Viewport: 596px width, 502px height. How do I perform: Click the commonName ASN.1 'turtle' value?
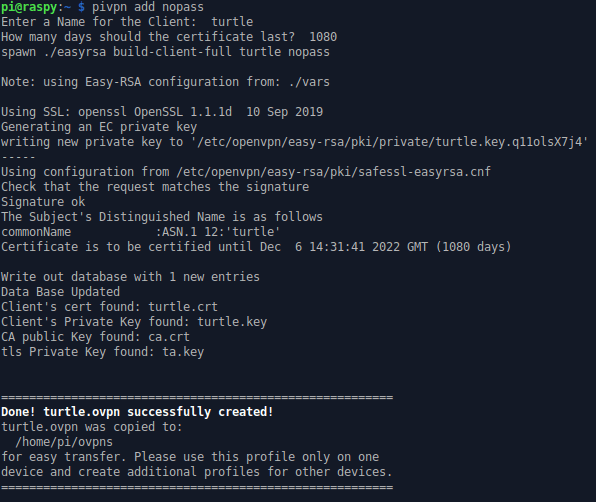pyautogui.click(x=256, y=232)
